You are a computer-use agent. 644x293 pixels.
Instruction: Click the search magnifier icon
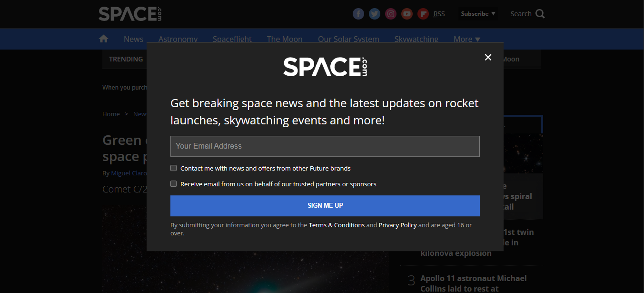coord(541,13)
